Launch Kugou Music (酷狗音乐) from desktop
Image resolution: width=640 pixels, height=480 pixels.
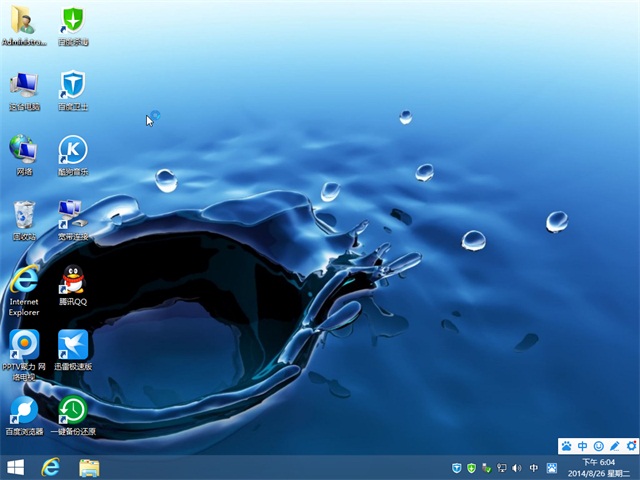[72, 151]
